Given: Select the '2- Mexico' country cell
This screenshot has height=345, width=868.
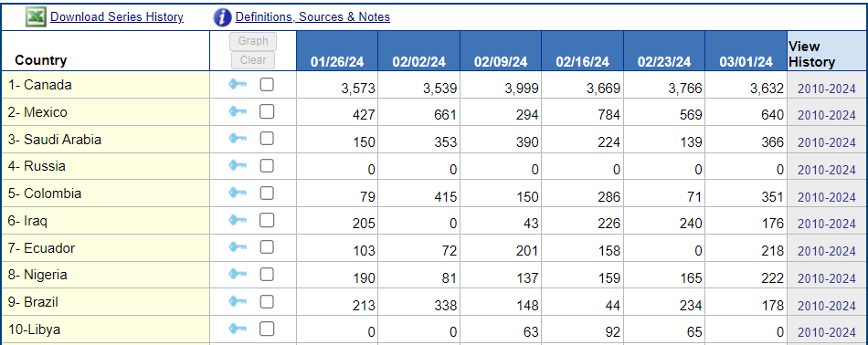Looking at the screenshot, I should pyautogui.click(x=105, y=112).
